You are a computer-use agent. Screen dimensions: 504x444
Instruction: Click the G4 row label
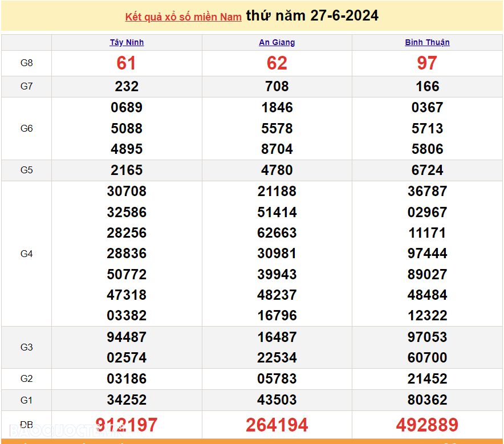pos(27,254)
